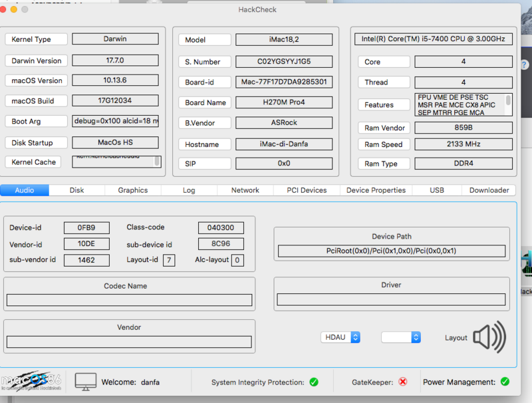Screen dimensions: 532x403
Task: Click the SIP value 0x0
Action: pyautogui.click(x=284, y=164)
